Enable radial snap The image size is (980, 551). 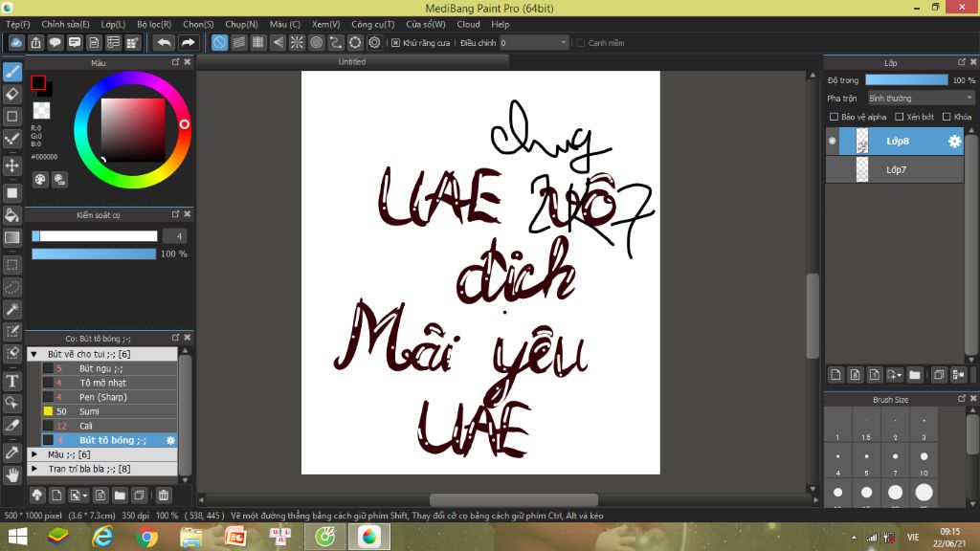click(x=297, y=42)
